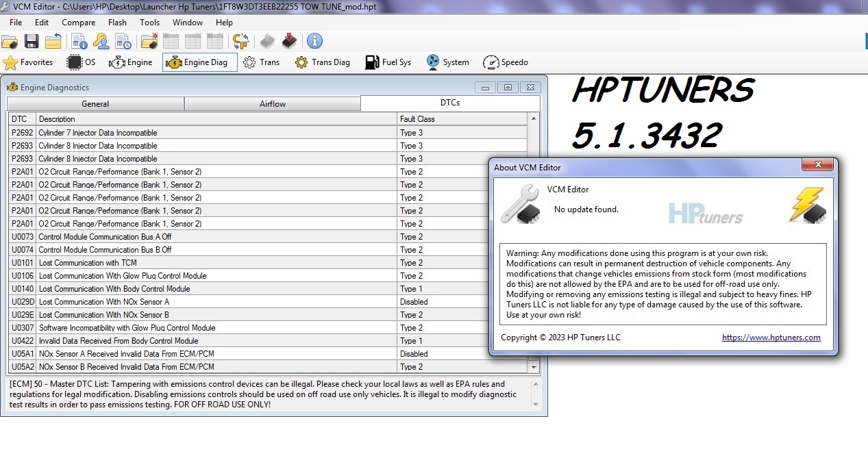The width and height of the screenshot is (868, 471).
Task: Click the first grayed table grid icon
Action: point(171,41)
